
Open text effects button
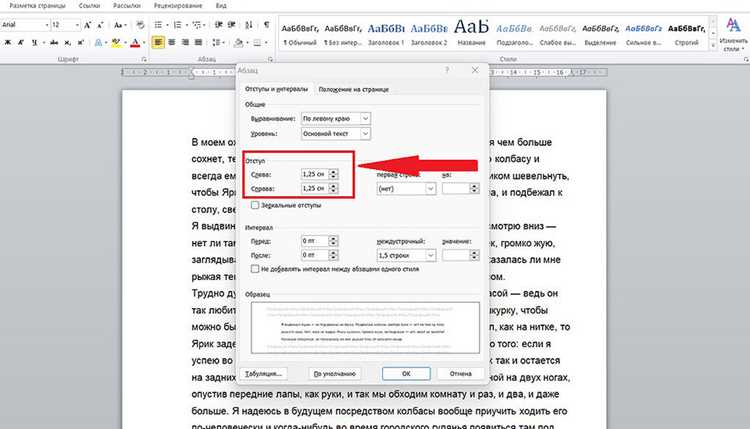click(99, 43)
